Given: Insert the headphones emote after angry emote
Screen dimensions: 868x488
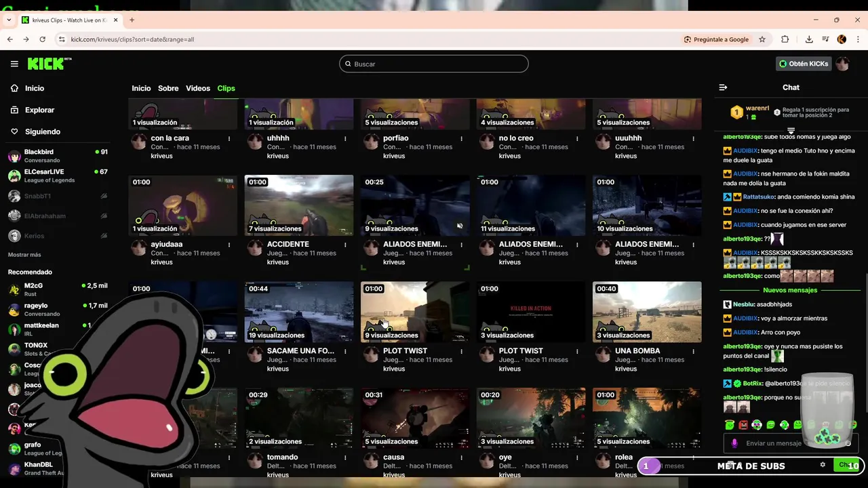Looking at the screenshot, I should [757, 425].
